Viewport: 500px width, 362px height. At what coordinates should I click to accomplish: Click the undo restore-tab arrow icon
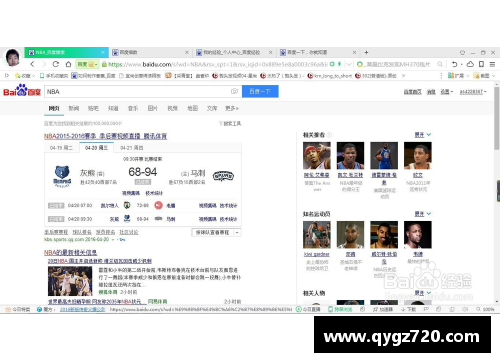tap(455, 64)
